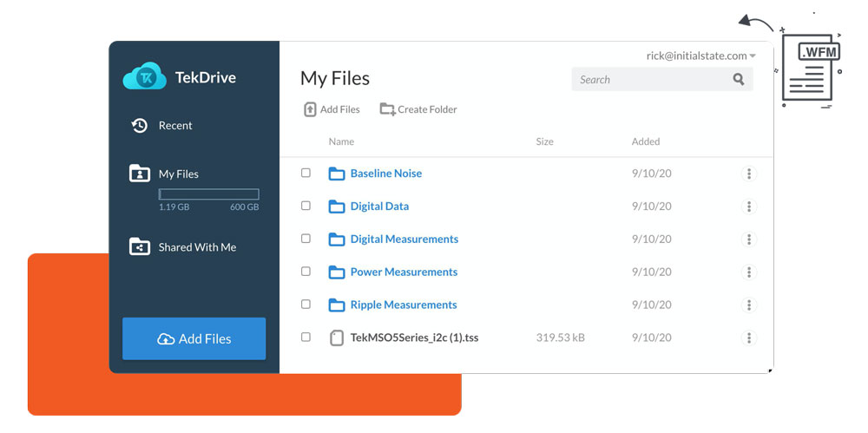
Task: Click the Shared With Me folder icon
Action: pyautogui.click(x=139, y=247)
